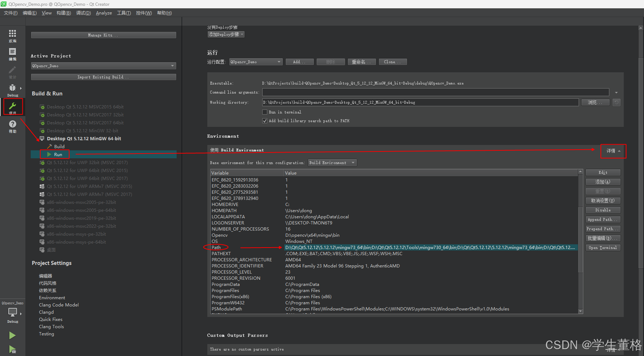Select the Path variable row
Viewport: 644px width, 356px height.
tap(394, 248)
